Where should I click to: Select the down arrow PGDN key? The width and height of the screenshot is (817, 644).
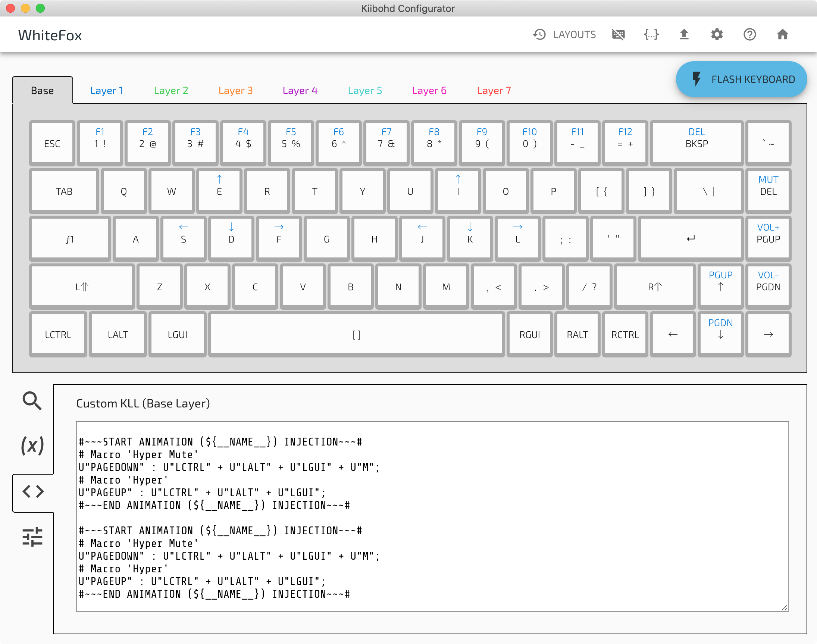tap(720, 334)
